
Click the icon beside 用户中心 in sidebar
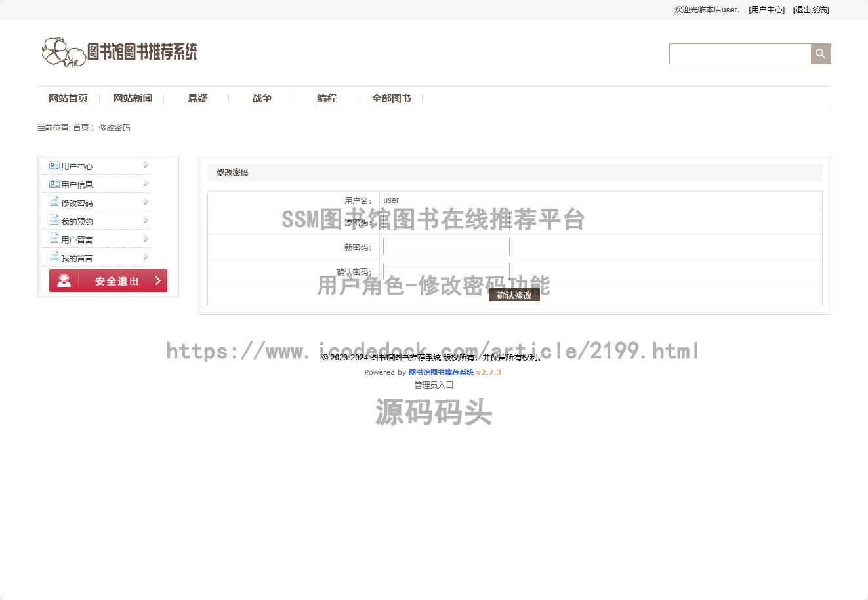(54, 166)
